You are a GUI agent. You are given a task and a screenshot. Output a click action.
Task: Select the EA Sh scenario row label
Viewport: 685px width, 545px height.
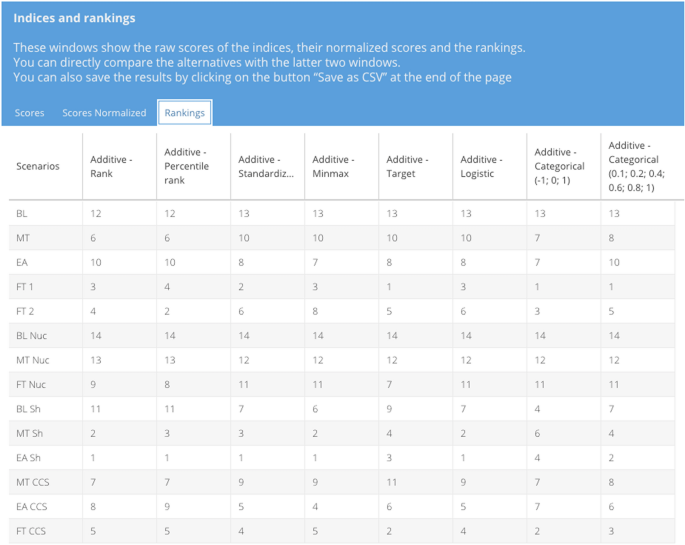click(28, 458)
